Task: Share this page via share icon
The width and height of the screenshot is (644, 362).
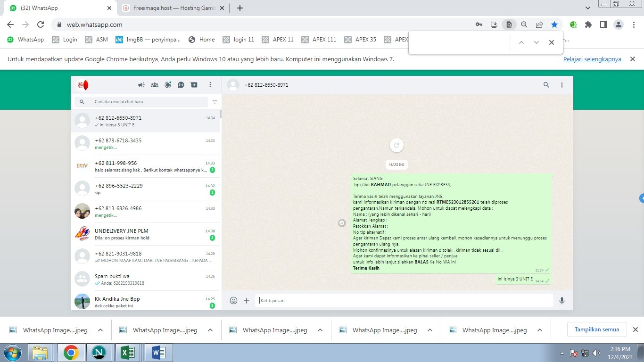Action: pos(539,25)
